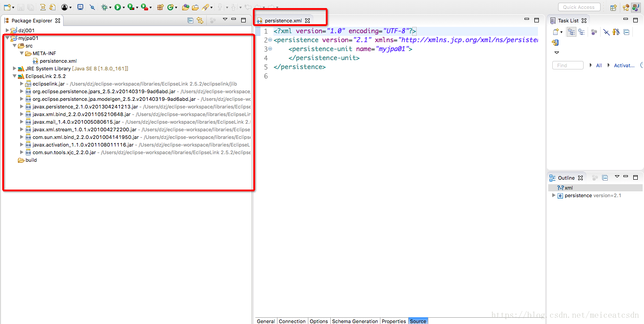Image resolution: width=644 pixels, height=324 pixels.
Task: Click the New file toolbar icon
Action: tap(7, 7)
